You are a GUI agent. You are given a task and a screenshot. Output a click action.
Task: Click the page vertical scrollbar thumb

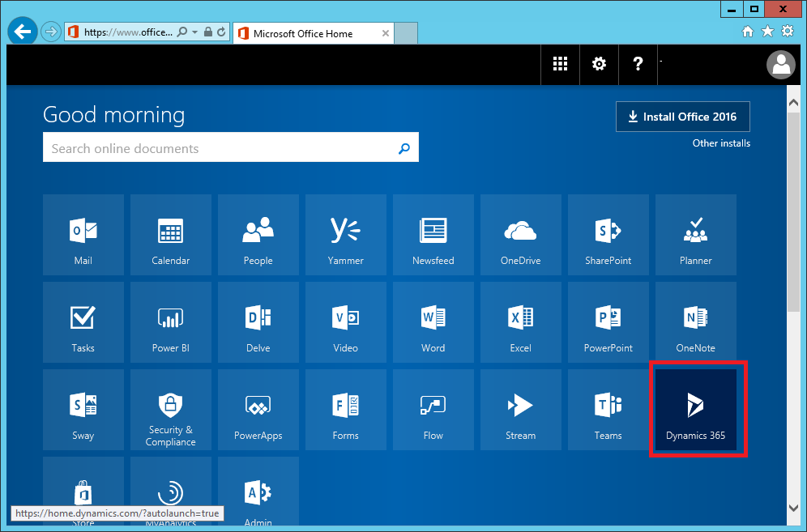(x=793, y=212)
